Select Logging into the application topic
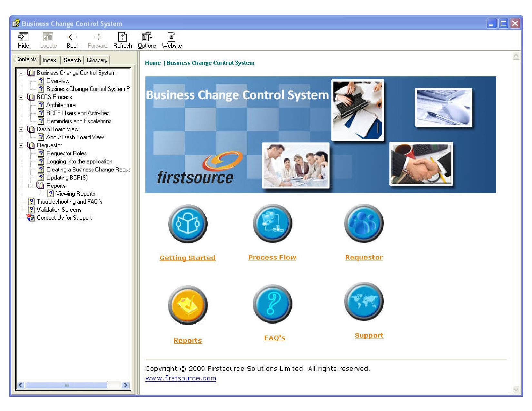 79,161
